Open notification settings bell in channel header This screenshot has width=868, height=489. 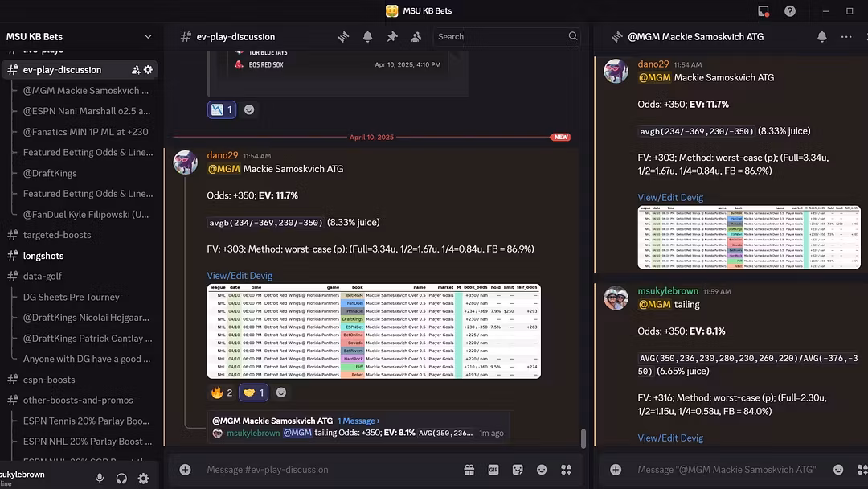pyautogui.click(x=367, y=36)
